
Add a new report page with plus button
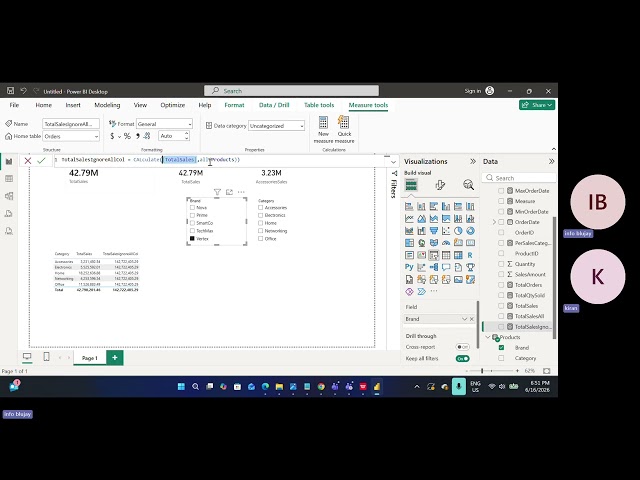115,358
